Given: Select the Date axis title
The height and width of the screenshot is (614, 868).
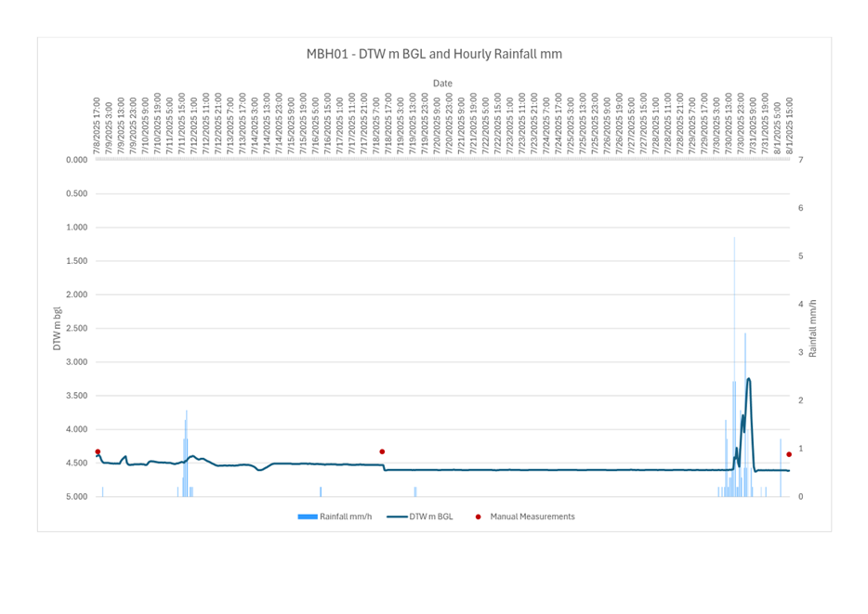Looking at the screenshot, I should (x=442, y=83).
